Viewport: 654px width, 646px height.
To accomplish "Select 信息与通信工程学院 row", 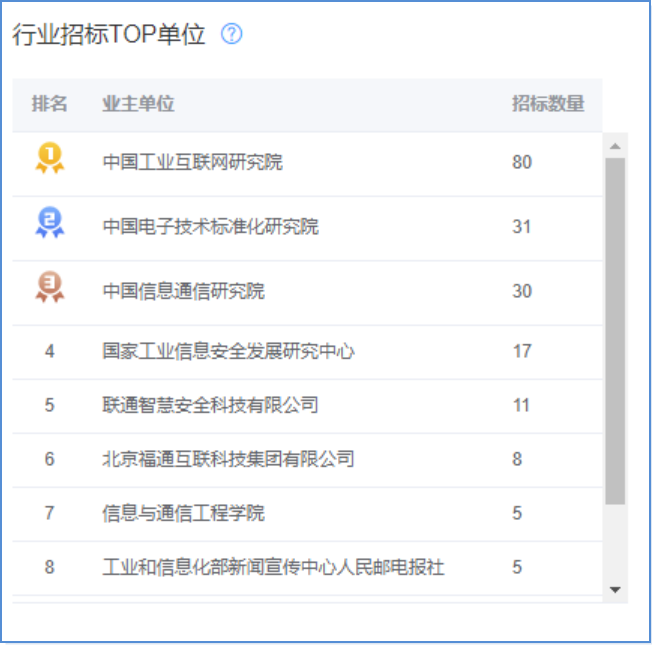I will click(307, 514).
